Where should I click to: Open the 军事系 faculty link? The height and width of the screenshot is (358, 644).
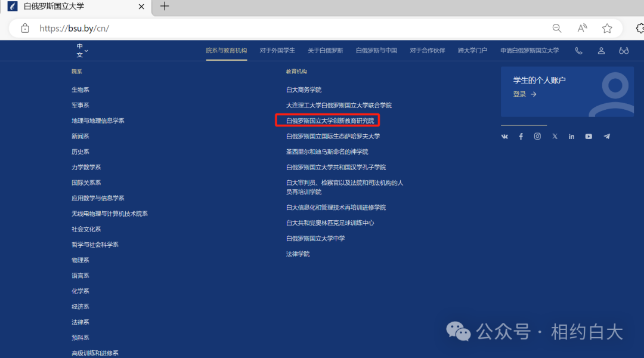[x=80, y=105]
